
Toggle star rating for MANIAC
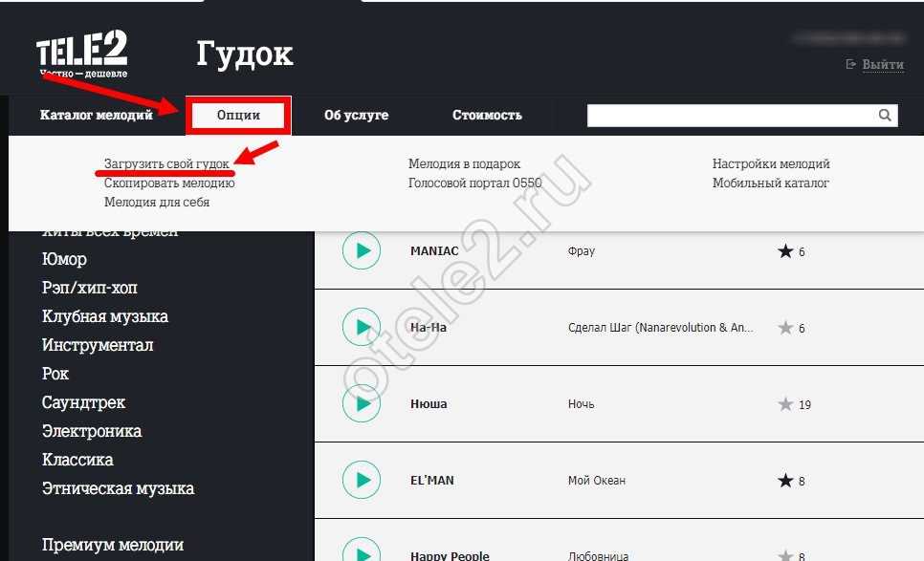click(x=785, y=251)
